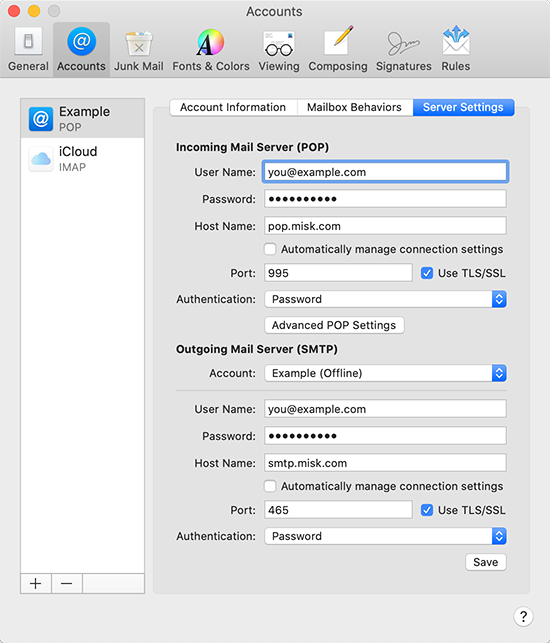Viewport: 550px width, 643px height.
Task: Open the General preferences pane
Action: 28,49
